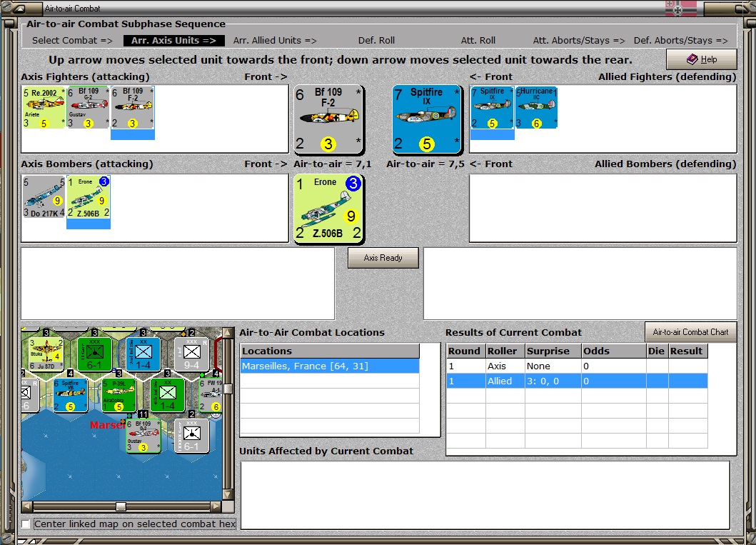Click the map scroll-right arrow
Screen dimensions: 756x545
pos(216,506)
